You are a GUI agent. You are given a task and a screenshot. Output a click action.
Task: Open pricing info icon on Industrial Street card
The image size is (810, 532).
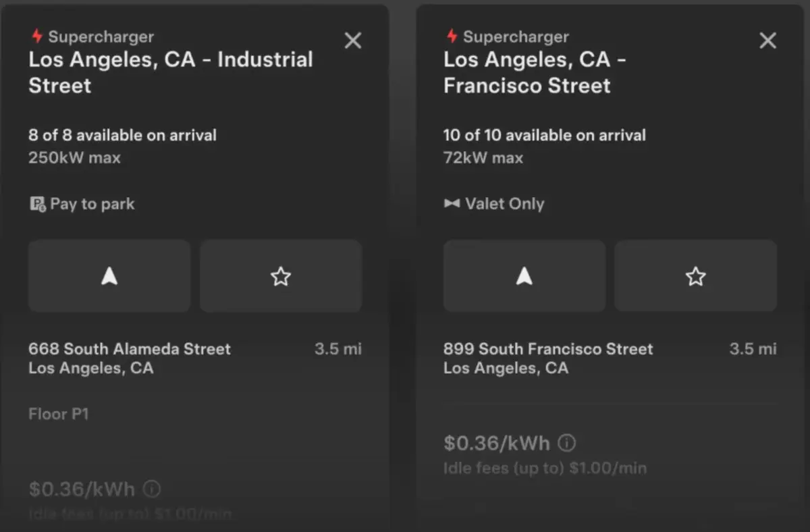click(153, 488)
